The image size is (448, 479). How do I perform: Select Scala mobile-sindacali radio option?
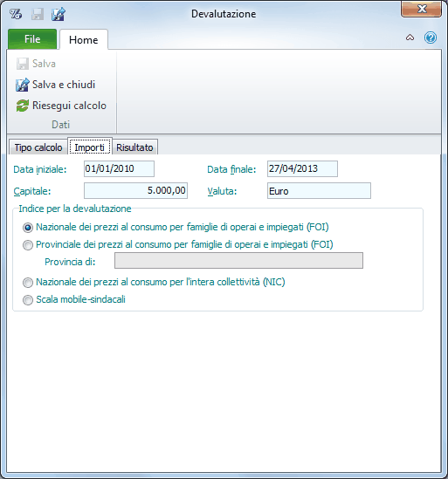coord(28,300)
